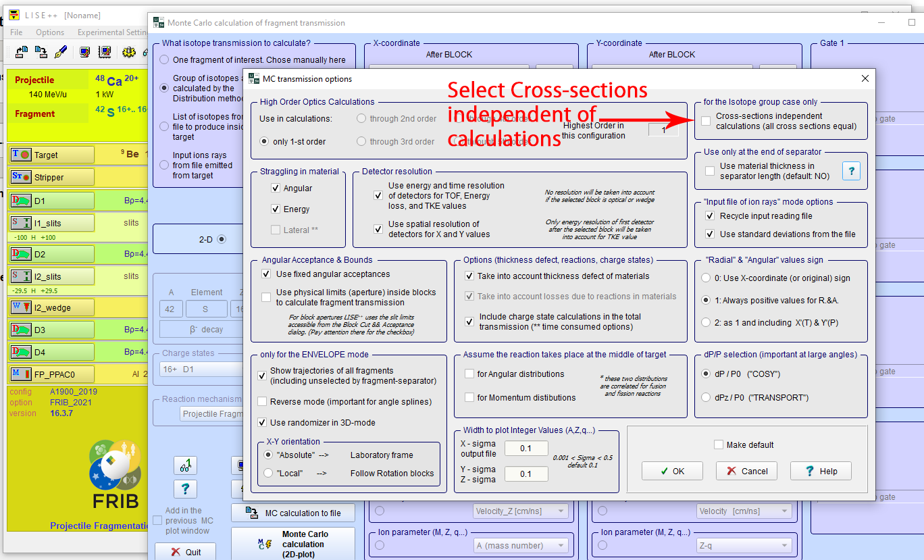The width and height of the screenshot is (924, 560).
Task: Click the question mark beside material thickness option
Action: pyautogui.click(x=851, y=171)
